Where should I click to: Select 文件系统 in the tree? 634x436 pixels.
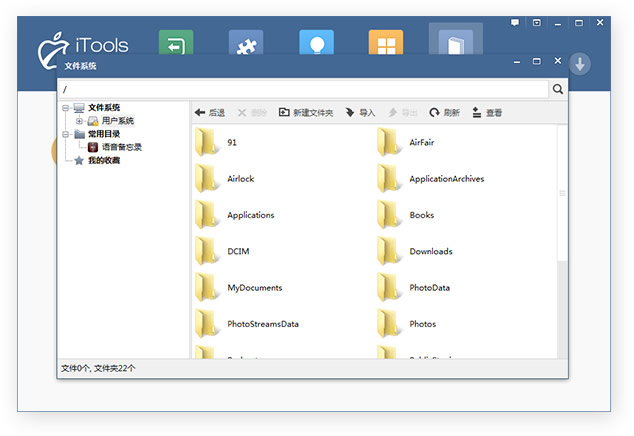tap(104, 108)
